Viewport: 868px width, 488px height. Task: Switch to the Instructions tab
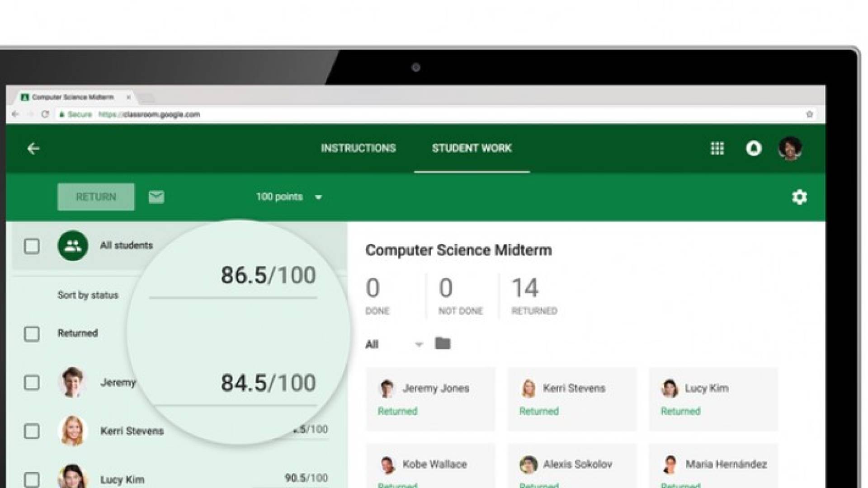click(358, 148)
